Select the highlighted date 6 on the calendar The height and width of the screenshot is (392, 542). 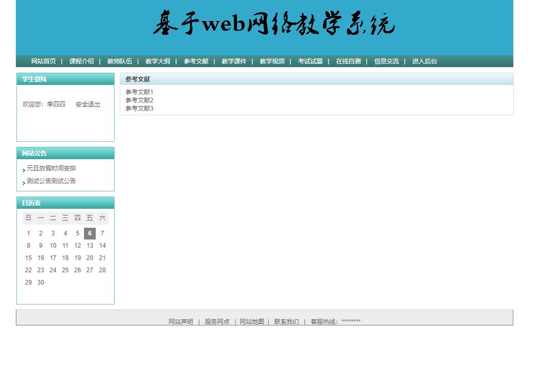[x=90, y=233]
